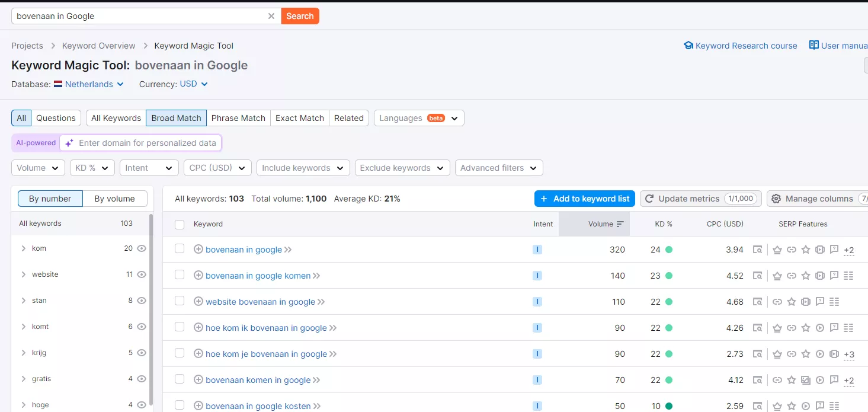Click the gear icon in Manage columns
This screenshot has width=868, height=412.
point(776,199)
